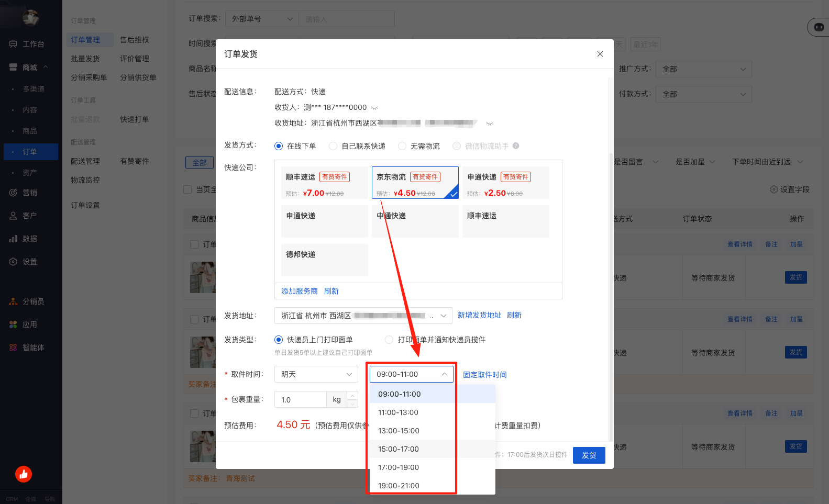Click the blue 发货 button in dialog
Screen dimensions: 829x504
(589, 455)
